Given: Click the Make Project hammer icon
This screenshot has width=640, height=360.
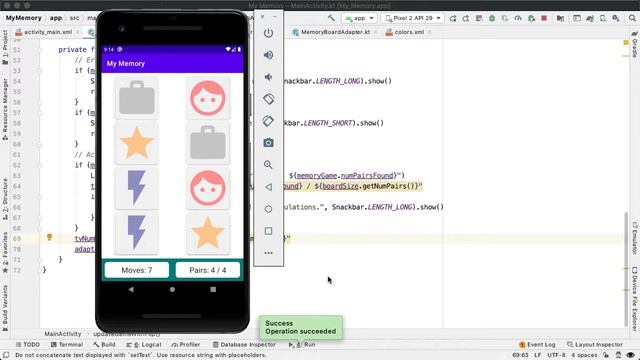Looking at the screenshot, I should pyautogui.click(x=331, y=18).
